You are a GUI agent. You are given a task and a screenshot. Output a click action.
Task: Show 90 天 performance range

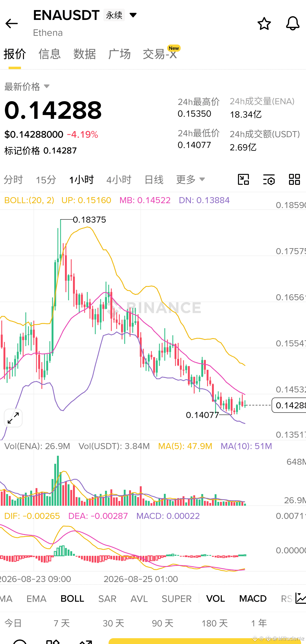coord(163,623)
